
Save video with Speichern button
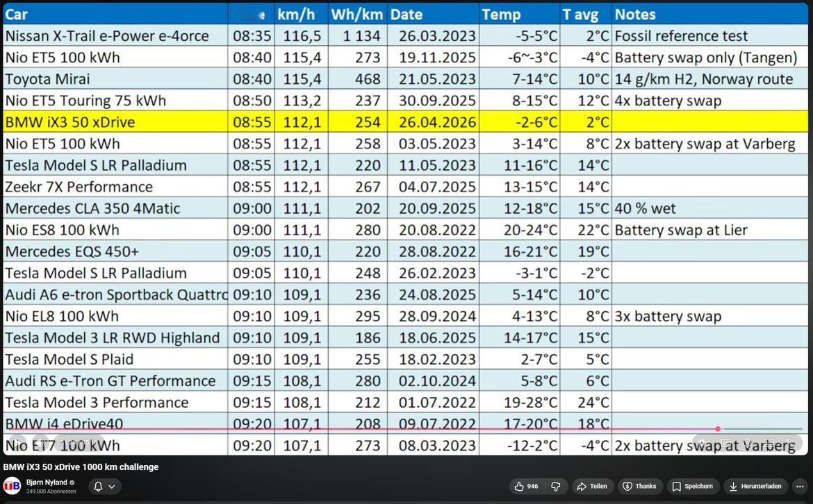click(x=693, y=487)
